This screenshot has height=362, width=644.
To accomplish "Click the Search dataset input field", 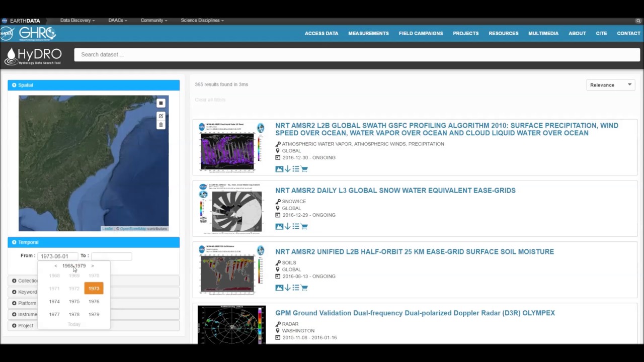I will [x=357, y=55].
